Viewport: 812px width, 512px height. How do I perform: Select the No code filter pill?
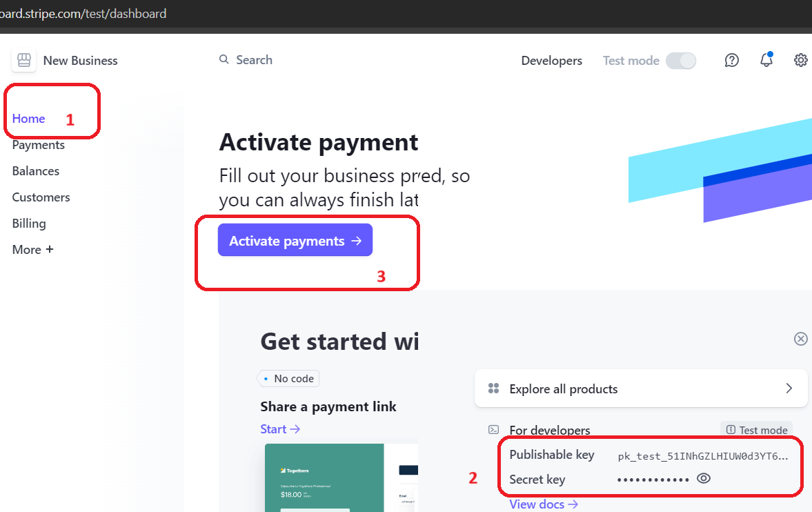[x=288, y=378]
